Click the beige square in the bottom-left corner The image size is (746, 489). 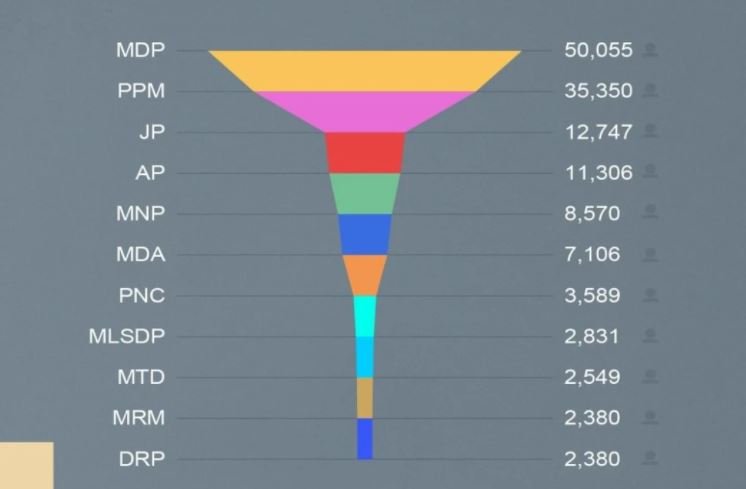(26, 465)
